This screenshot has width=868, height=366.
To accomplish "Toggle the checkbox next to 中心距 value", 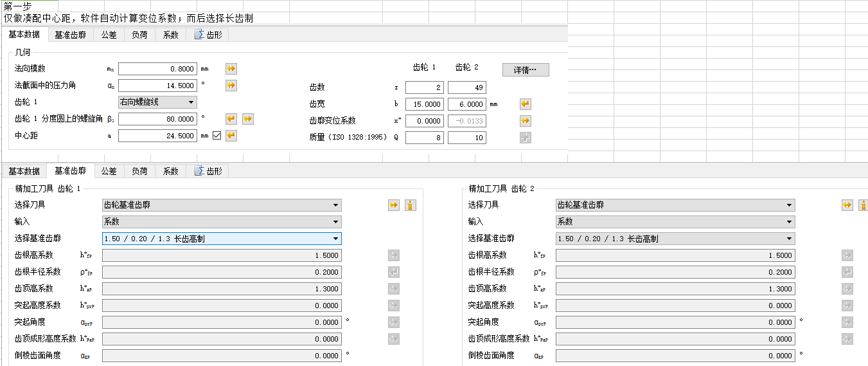I will point(217,136).
